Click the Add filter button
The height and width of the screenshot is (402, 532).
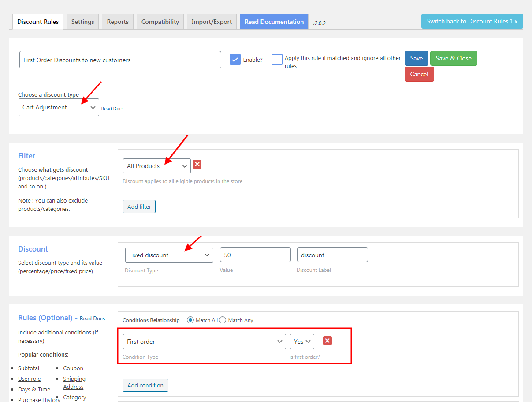click(139, 207)
